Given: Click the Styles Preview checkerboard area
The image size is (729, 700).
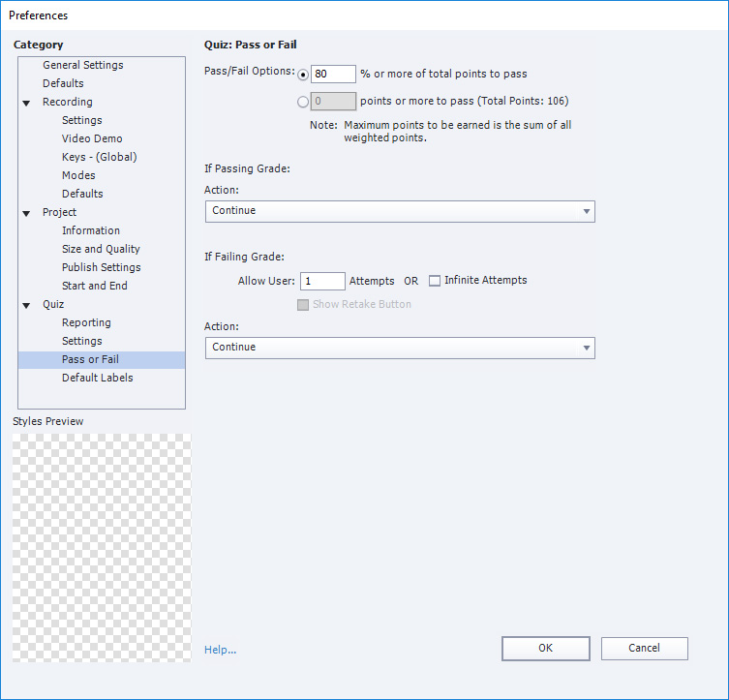Looking at the screenshot, I should coord(102,548).
